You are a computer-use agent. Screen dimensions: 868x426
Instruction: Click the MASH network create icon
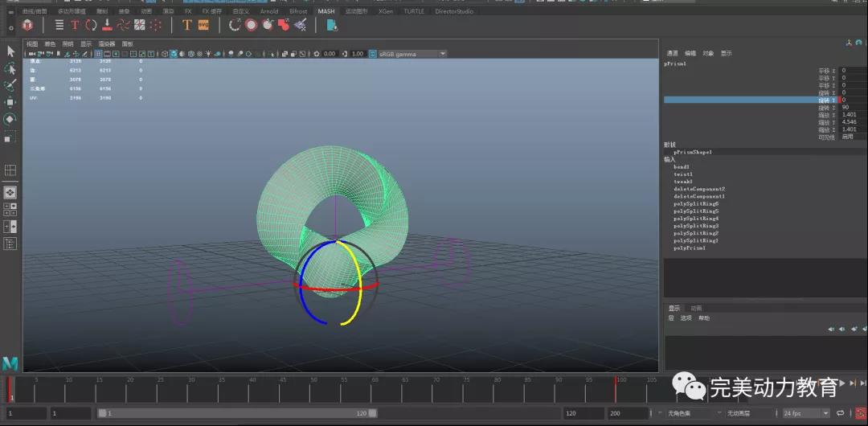click(x=27, y=25)
